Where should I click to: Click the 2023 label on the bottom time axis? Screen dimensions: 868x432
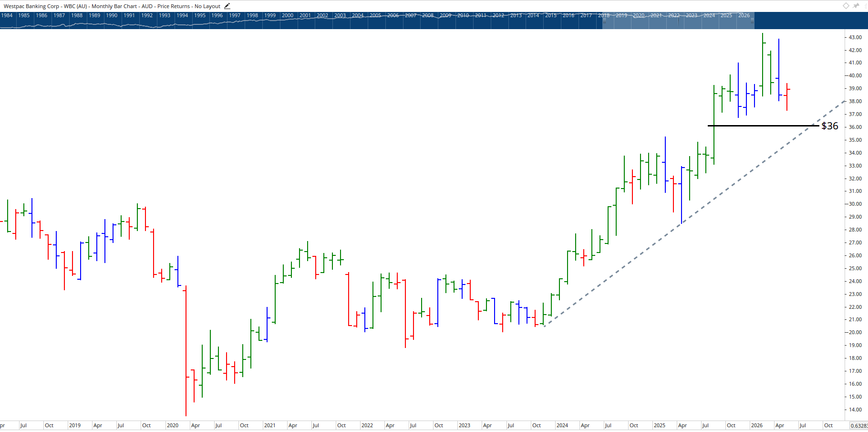(465, 425)
